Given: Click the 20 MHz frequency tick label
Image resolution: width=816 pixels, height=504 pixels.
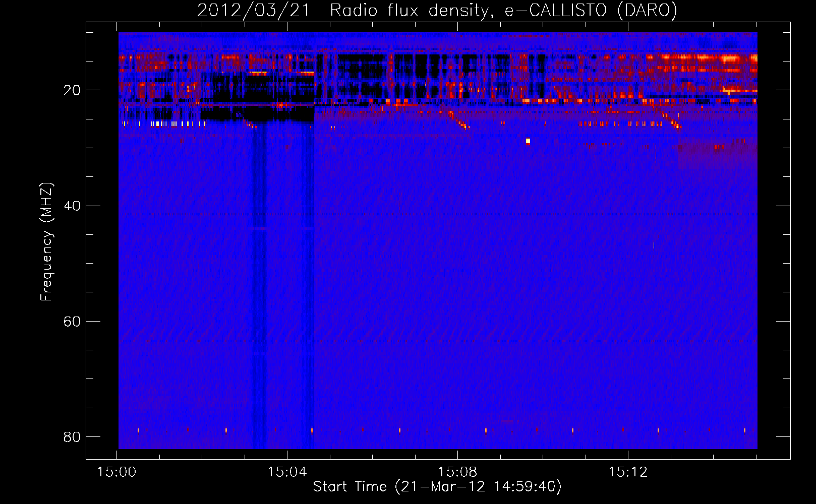Looking at the screenshot, I should tap(72, 90).
